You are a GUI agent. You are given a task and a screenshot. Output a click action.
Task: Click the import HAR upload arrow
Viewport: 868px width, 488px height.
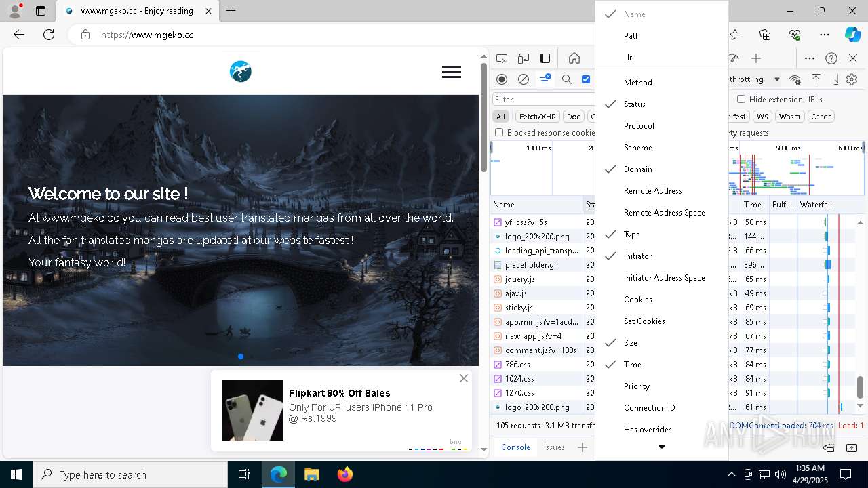click(x=816, y=79)
